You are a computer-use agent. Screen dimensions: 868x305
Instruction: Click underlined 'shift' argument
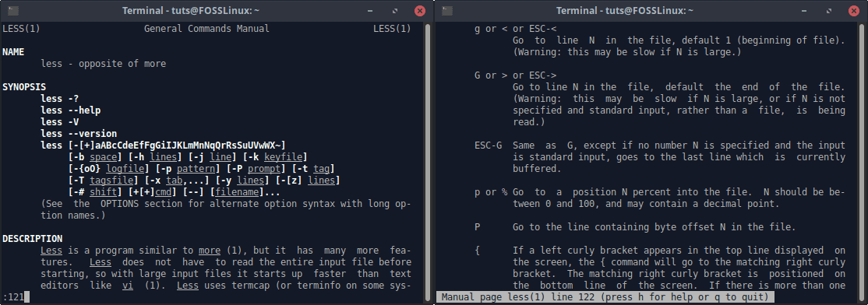point(104,192)
